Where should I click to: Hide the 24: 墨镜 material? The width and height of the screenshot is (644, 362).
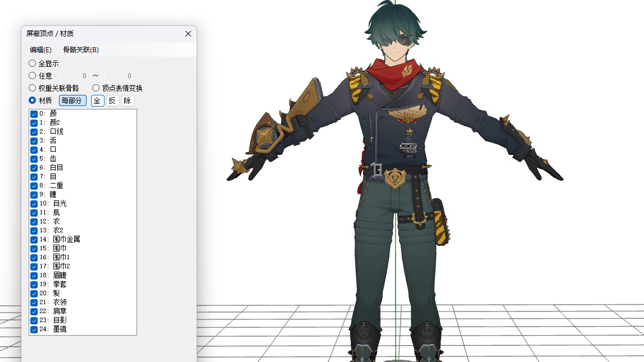tap(34, 329)
